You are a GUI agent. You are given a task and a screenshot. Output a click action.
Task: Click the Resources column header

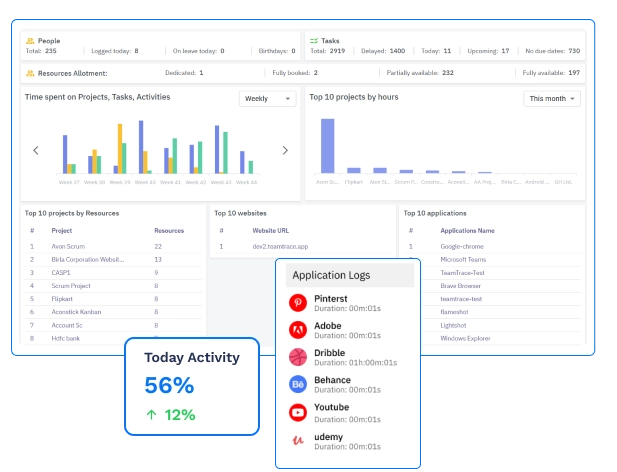tap(169, 231)
